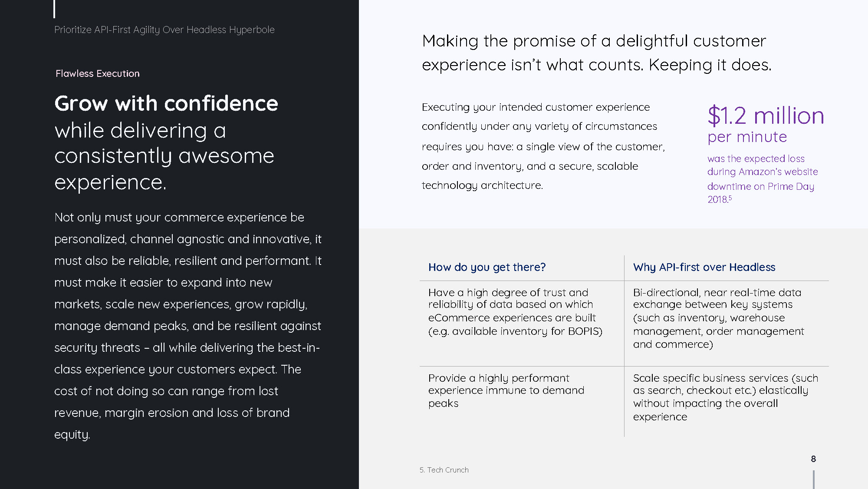This screenshot has height=489, width=868.
Task: Open the '5. Tech Crunch' footnote reference
Action: point(444,470)
